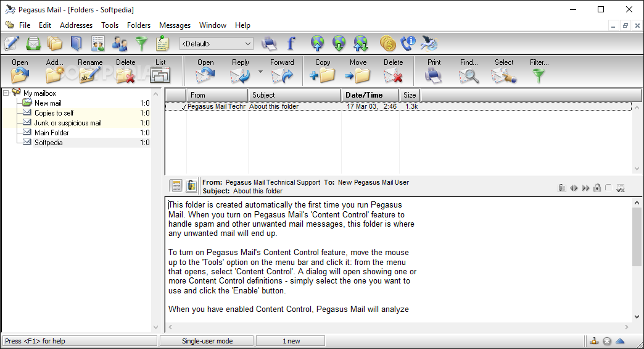Sort messages by From column
This screenshot has width=644, height=349.
(217, 95)
